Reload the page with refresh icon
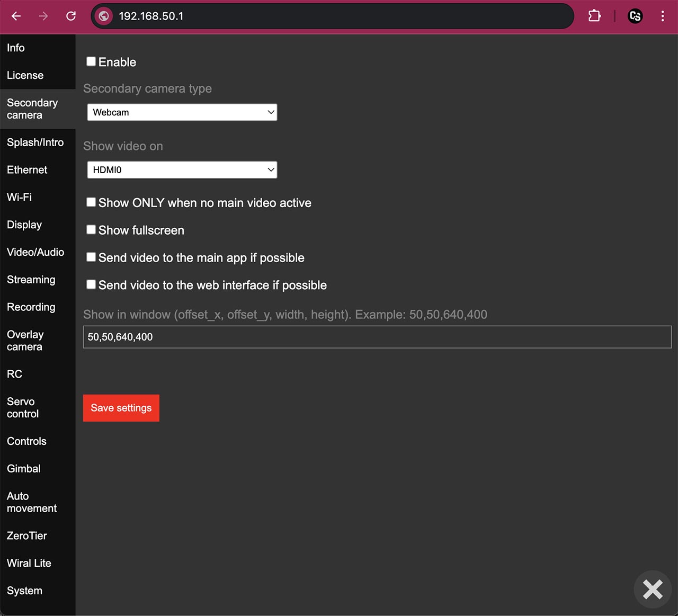Screen dimensions: 678x616 click(71, 16)
